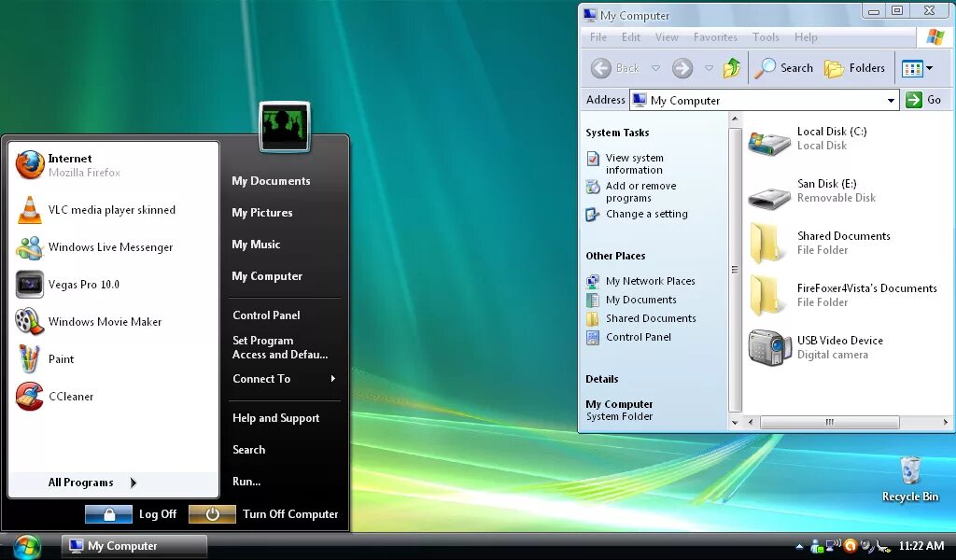Open the Help menu
The height and width of the screenshot is (560, 956).
click(806, 37)
